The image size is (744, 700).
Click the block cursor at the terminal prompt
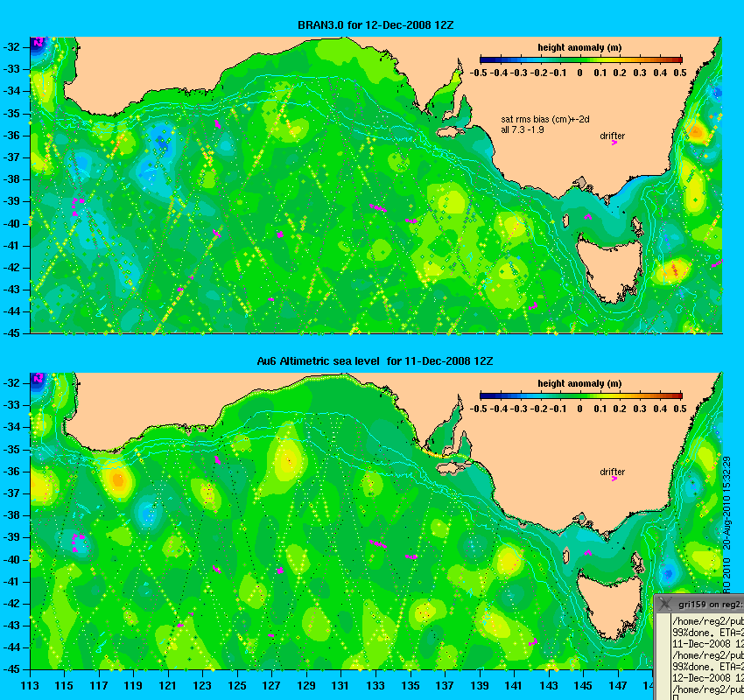pos(675,697)
